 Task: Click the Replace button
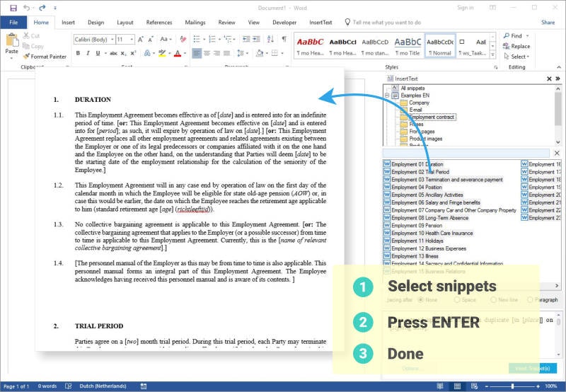tap(516, 46)
